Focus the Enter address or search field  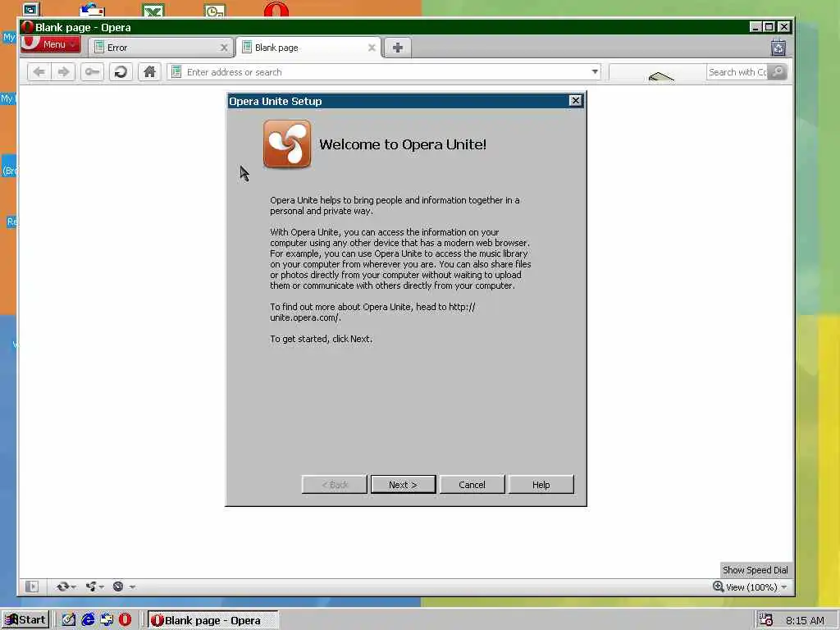[386, 72]
